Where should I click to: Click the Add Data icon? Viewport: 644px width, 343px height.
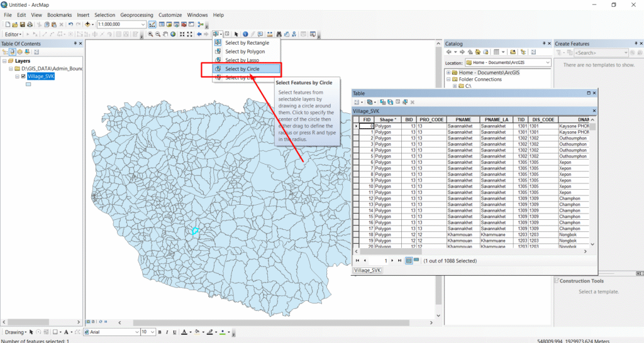(x=87, y=24)
